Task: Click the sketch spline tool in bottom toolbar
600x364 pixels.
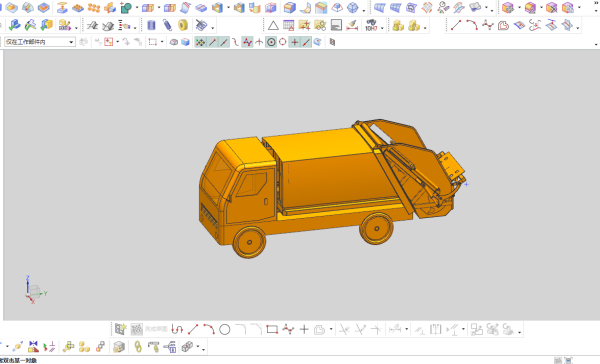Action: pyautogui.click(x=288, y=329)
